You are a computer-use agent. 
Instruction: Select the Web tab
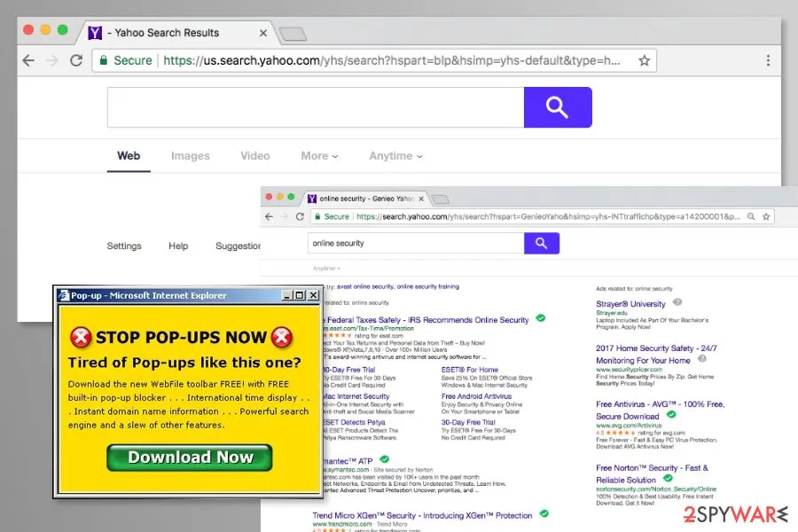tap(129, 156)
